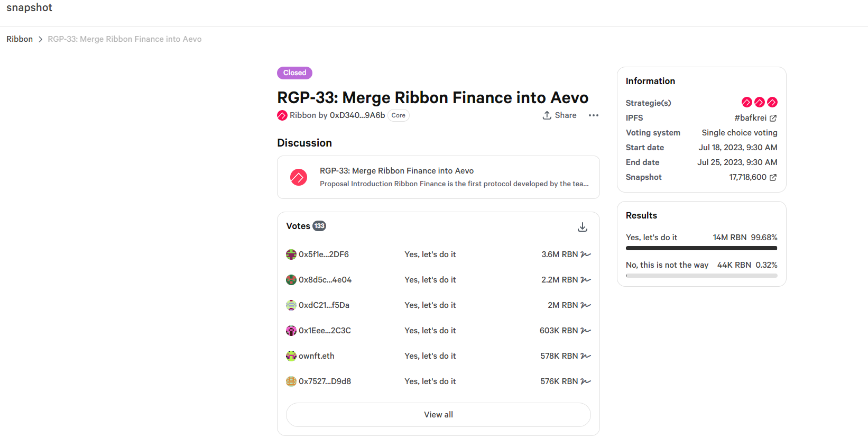
Task: Click signature icon for 0x8d5c...4e04 vote
Action: (586, 280)
